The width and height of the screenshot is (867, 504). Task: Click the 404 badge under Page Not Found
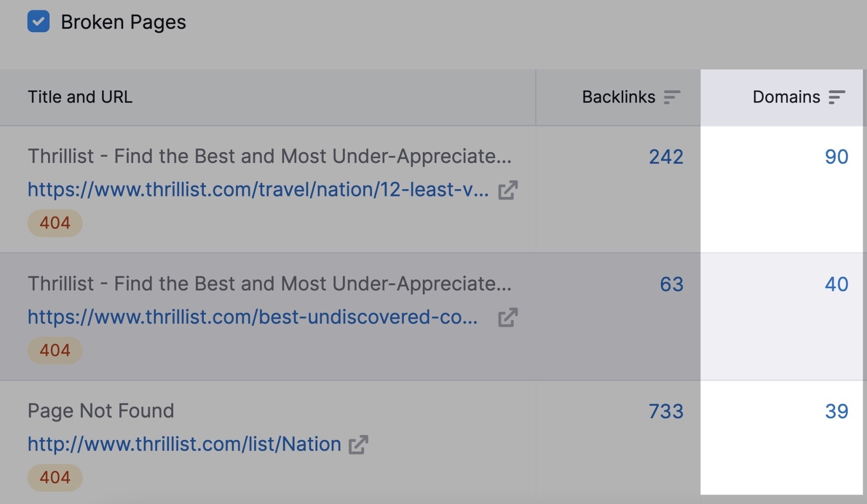55,478
